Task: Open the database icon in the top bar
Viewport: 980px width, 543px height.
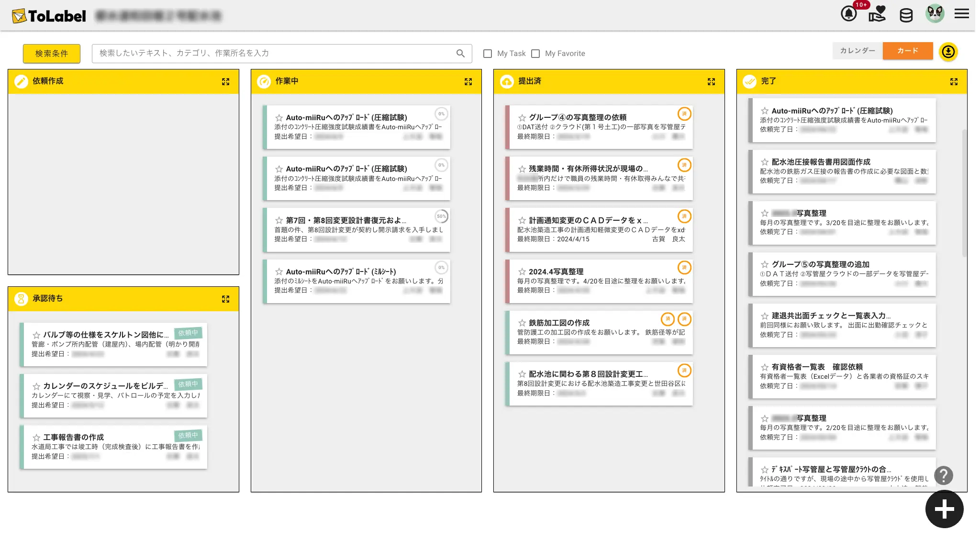Action: point(906,13)
